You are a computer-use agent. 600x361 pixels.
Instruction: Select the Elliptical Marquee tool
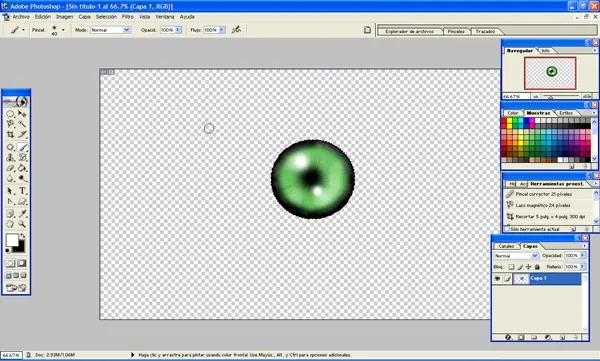[10, 114]
